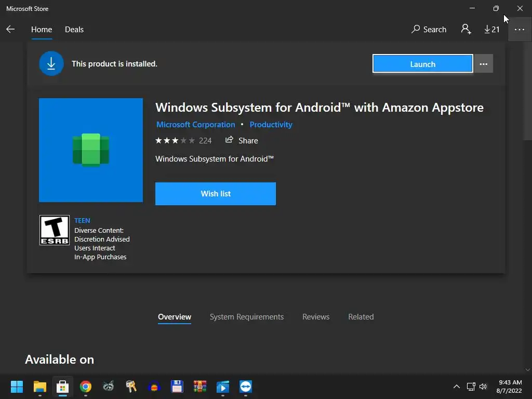Share this app
This screenshot has height=399, width=532.
pos(242,140)
